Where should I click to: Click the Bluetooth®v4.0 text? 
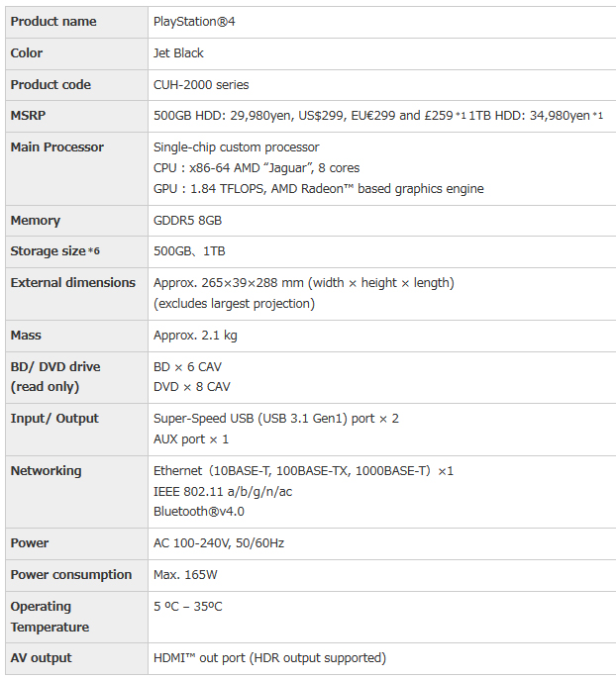[198, 512]
